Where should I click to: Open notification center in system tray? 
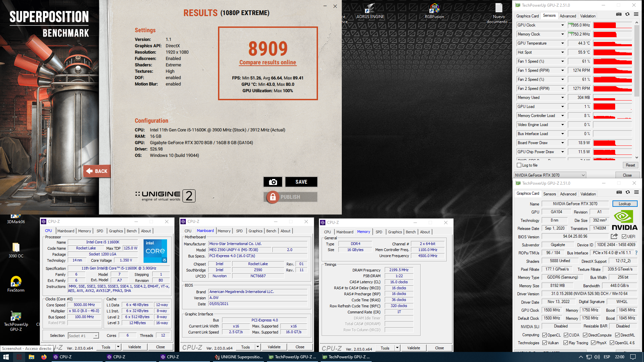click(x=633, y=357)
